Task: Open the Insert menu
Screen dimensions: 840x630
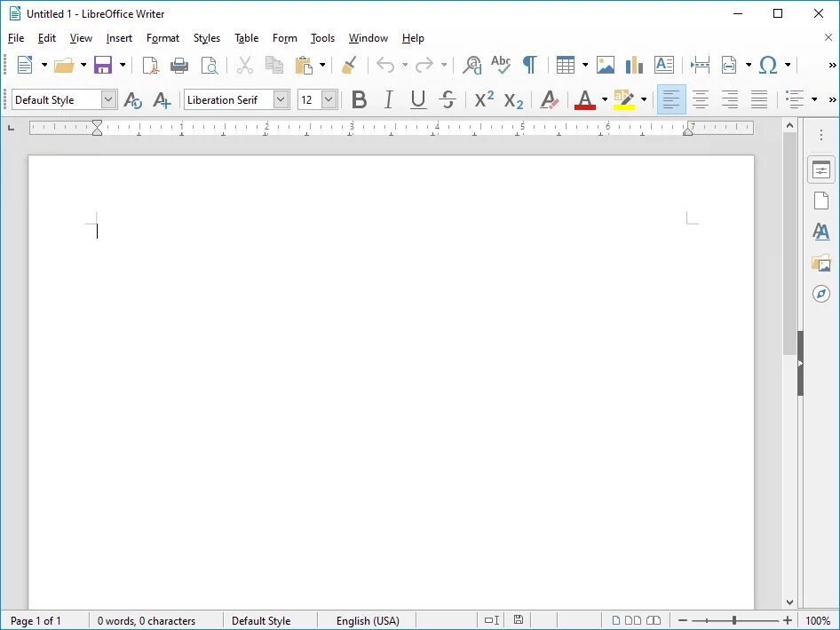Action: 119,38
